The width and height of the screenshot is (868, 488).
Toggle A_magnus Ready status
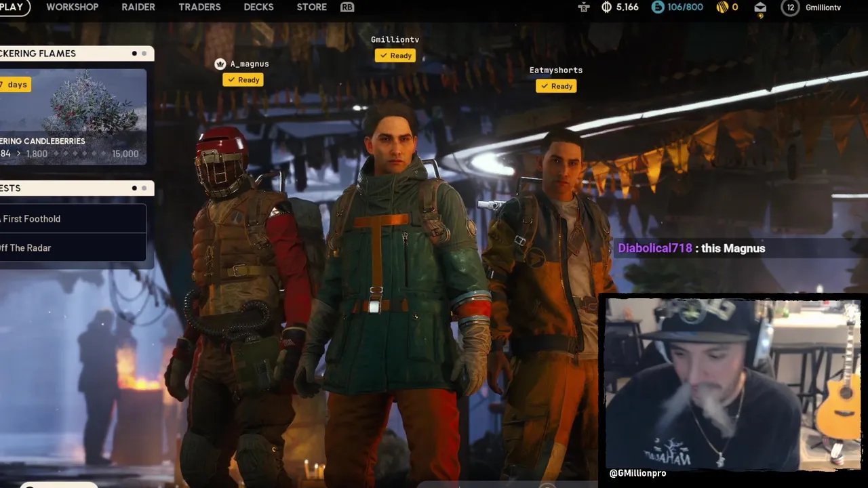tap(243, 80)
